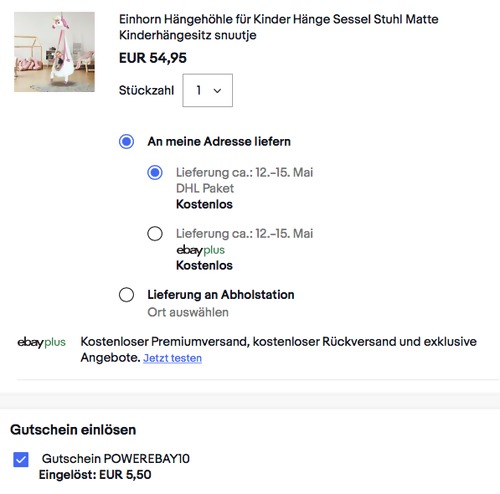Viewport: 500px width, 494px height.
Task: Select 'Lieferung an Abholstation' radio button
Action: click(126, 295)
